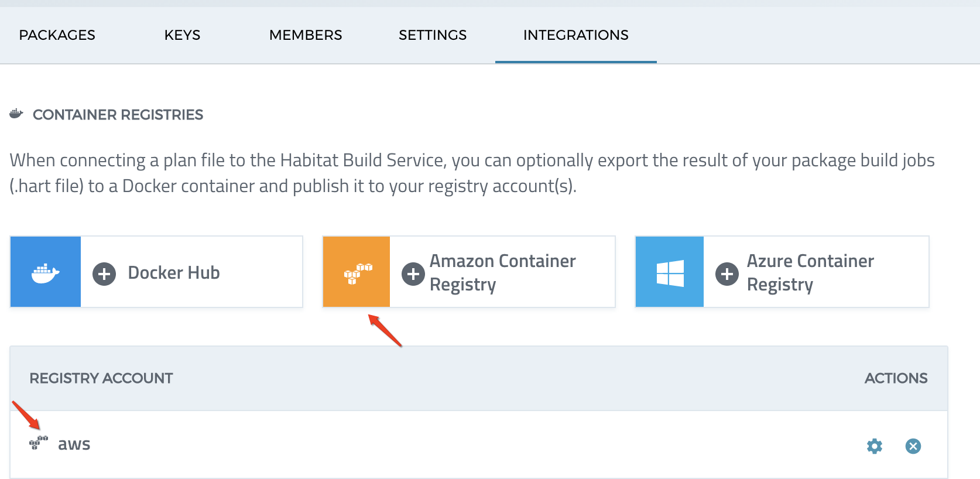The image size is (980, 479).
Task: Click the plus icon on the Azure card
Action: [x=727, y=273]
